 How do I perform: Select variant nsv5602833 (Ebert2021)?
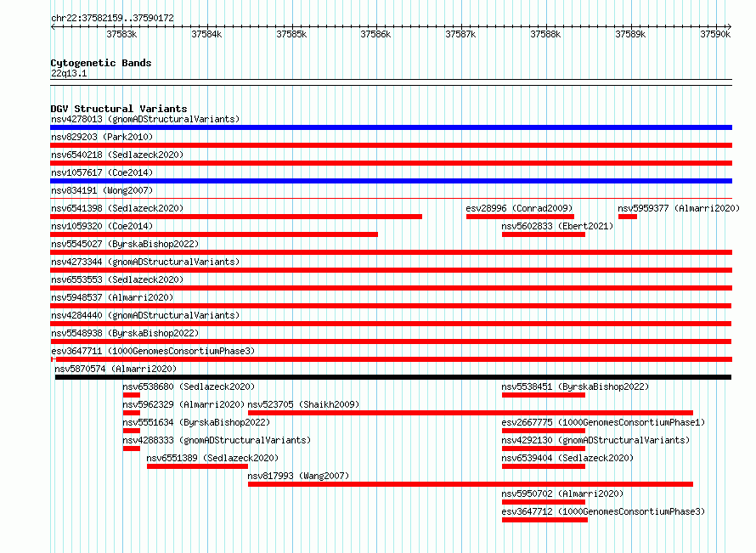click(557, 226)
